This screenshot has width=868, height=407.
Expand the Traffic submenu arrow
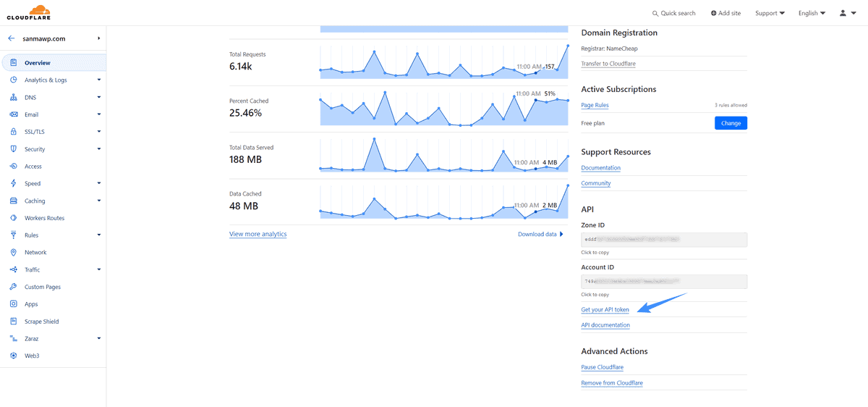pos(98,269)
